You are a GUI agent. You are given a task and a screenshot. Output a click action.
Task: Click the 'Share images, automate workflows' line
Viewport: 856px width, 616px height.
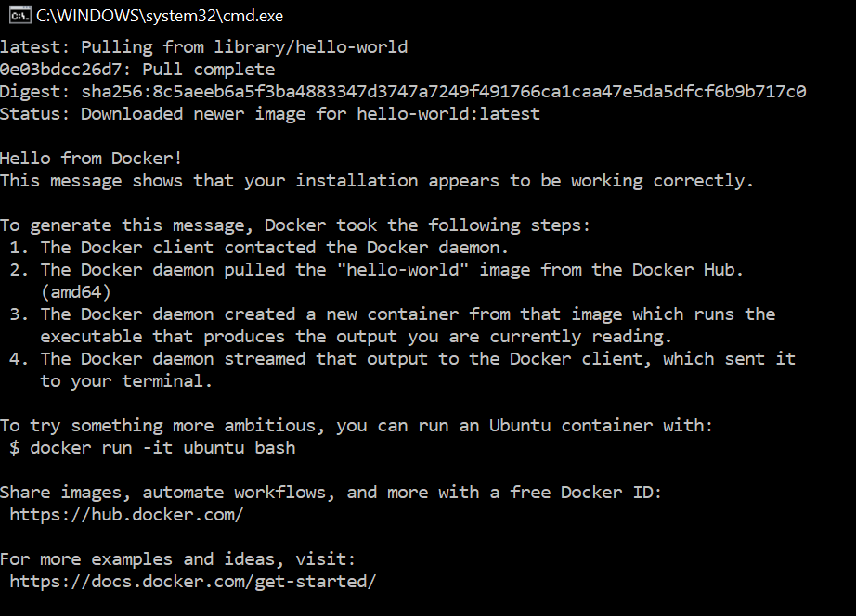[x=331, y=493]
